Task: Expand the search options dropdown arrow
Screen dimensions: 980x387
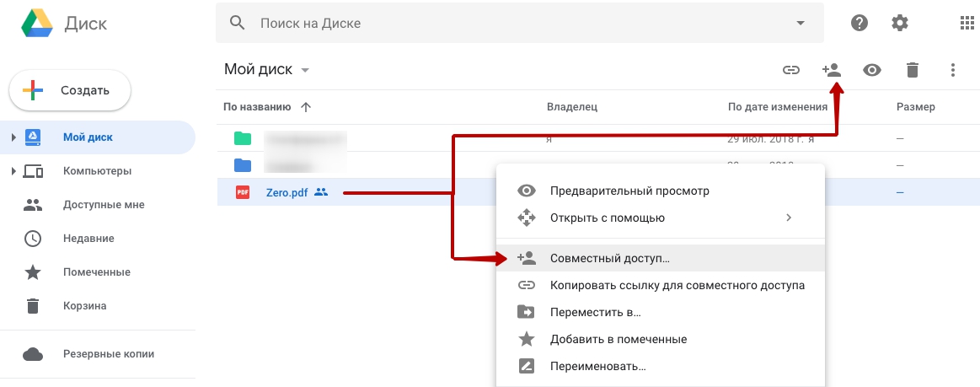Action: click(x=800, y=24)
